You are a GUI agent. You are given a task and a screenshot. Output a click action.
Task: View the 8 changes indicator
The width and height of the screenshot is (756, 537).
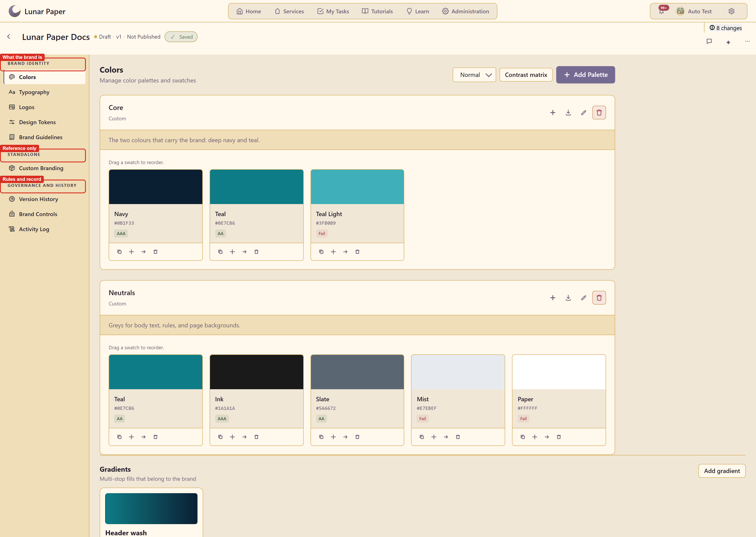tap(726, 28)
